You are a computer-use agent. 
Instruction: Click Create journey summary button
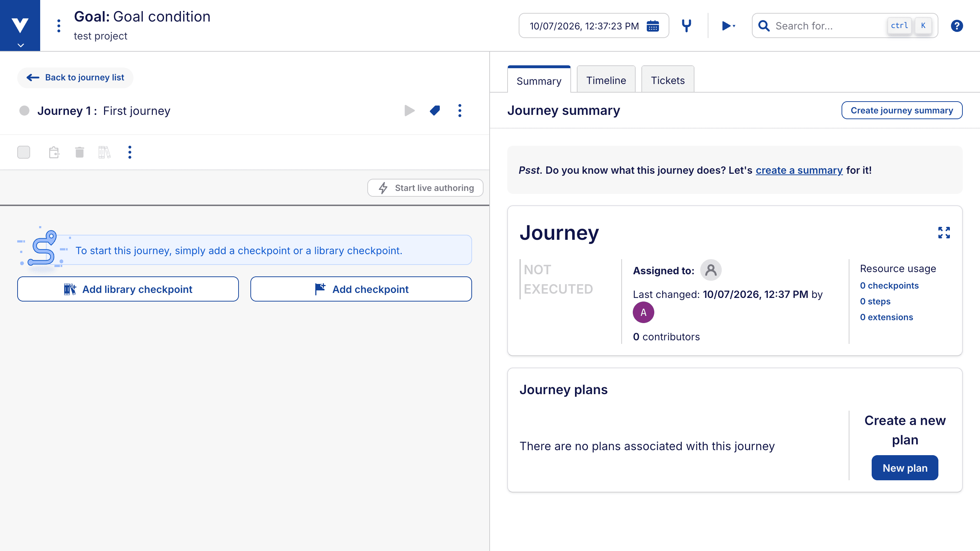[902, 111]
